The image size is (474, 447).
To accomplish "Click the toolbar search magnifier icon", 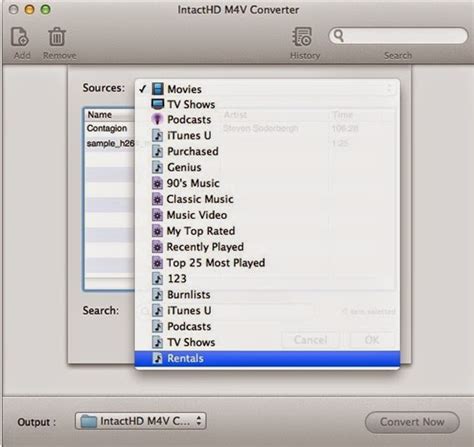I will [x=339, y=35].
